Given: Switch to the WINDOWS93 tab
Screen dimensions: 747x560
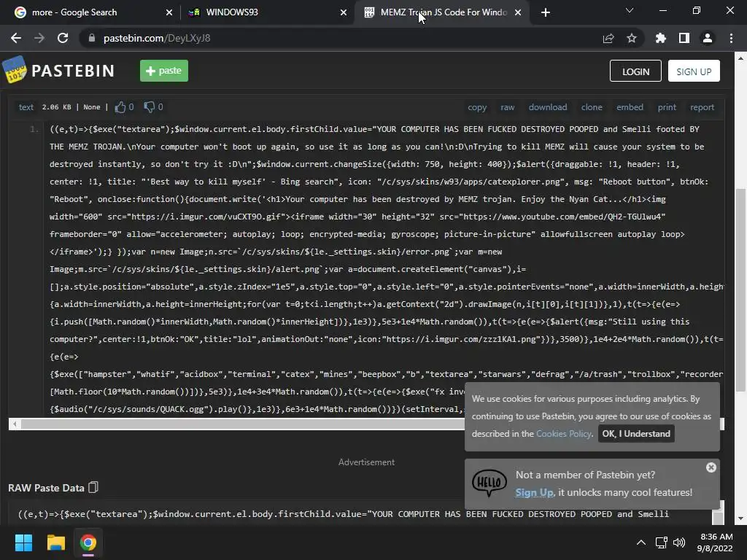Looking at the screenshot, I should (x=267, y=12).
